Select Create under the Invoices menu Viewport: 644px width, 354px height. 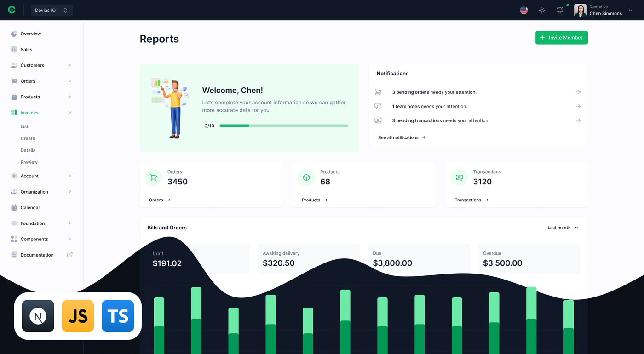[x=28, y=138]
